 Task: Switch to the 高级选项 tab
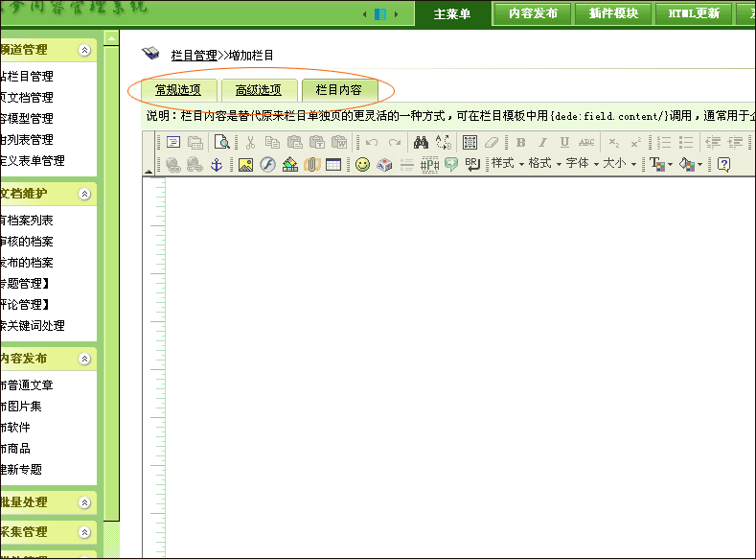pyautogui.click(x=258, y=90)
